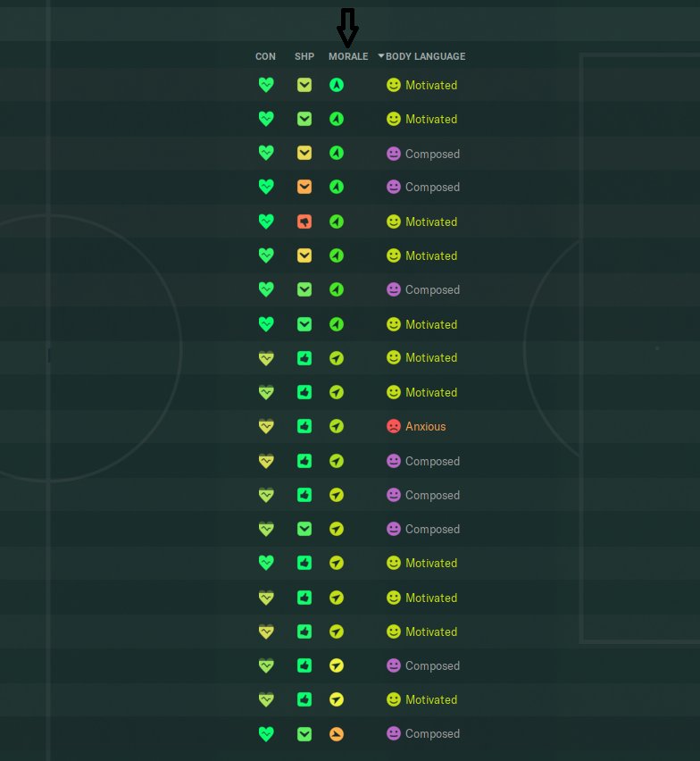
Task: Click the orange morale arrow in the bottom row
Action: pos(337,734)
